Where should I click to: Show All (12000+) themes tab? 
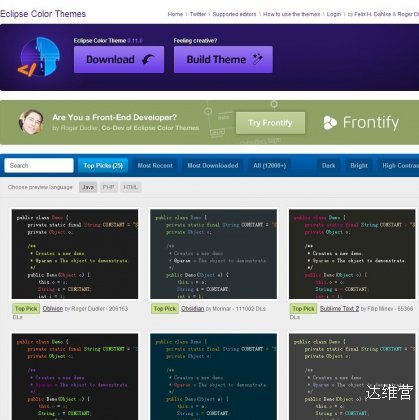click(x=270, y=165)
